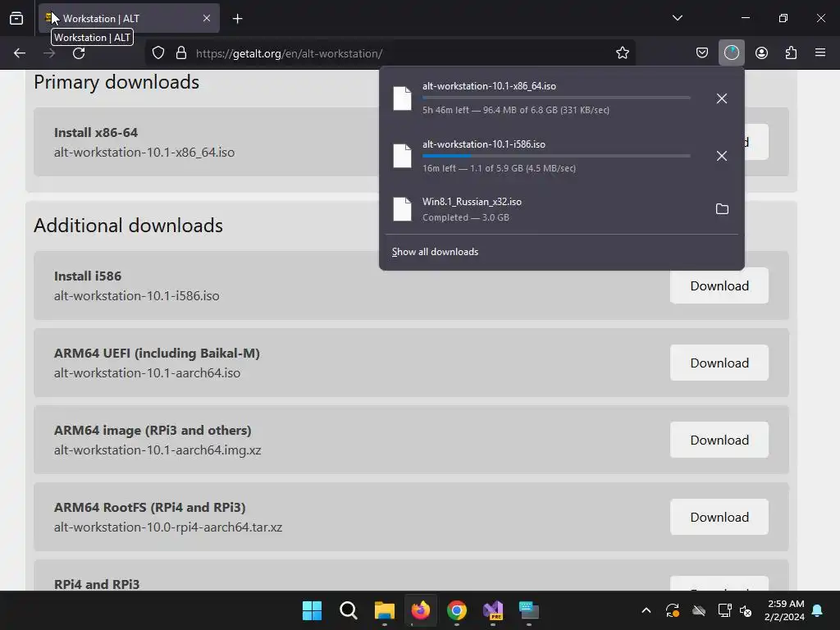Click progress bar of x86_64.iso download
The width and height of the screenshot is (840, 630).
[556, 98]
